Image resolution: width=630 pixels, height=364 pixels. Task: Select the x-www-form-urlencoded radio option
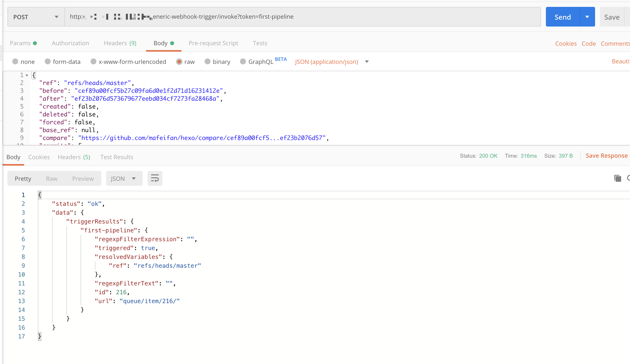(93, 62)
